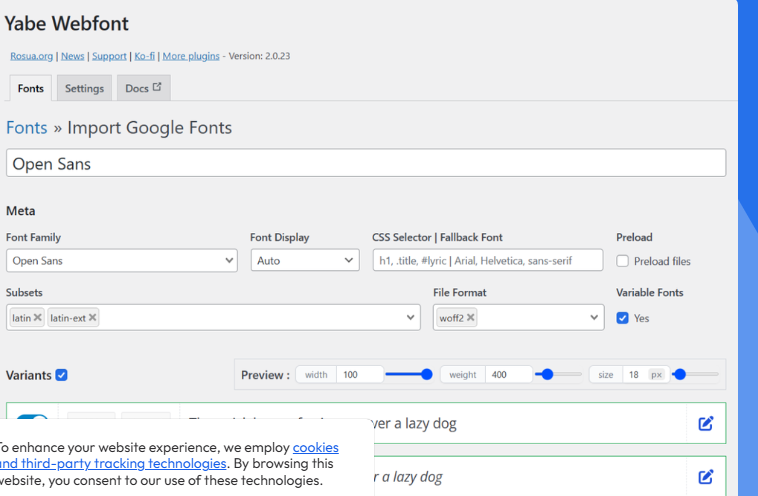The width and height of the screenshot is (758, 496).
Task: Enable the Preload files checkbox
Action: tap(622, 261)
